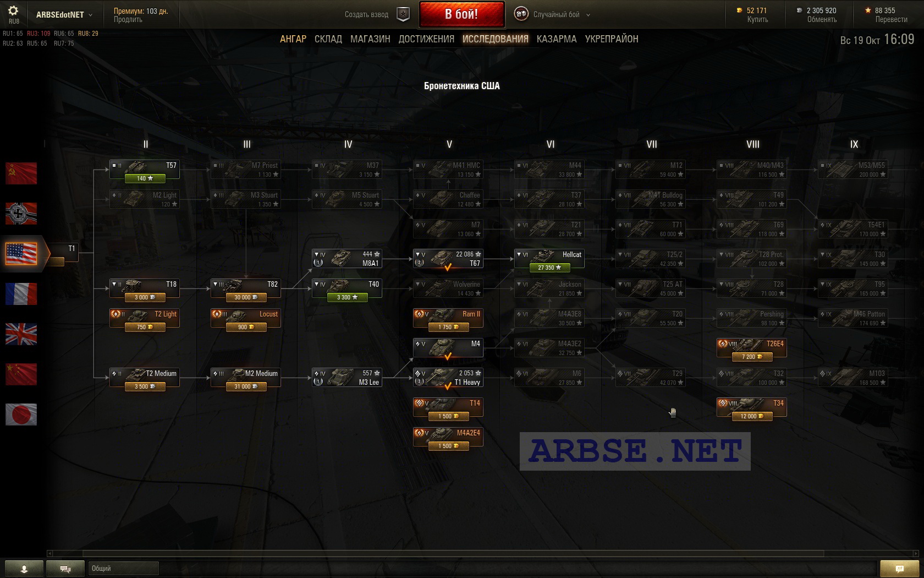Click Перевести free experience link

tap(891, 20)
